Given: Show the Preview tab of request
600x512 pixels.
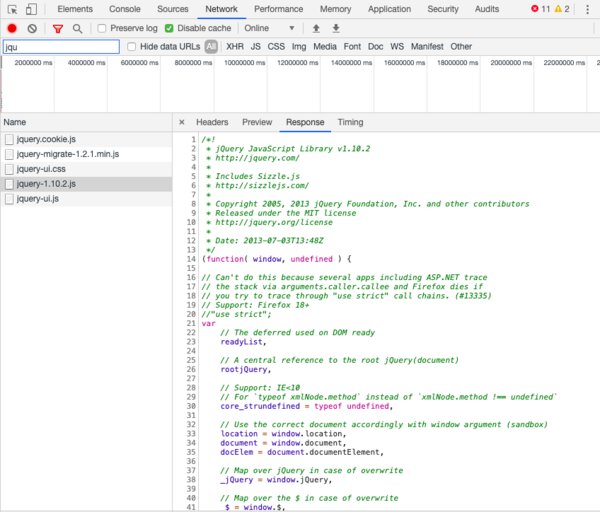Looking at the screenshot, I should [257, 122].
